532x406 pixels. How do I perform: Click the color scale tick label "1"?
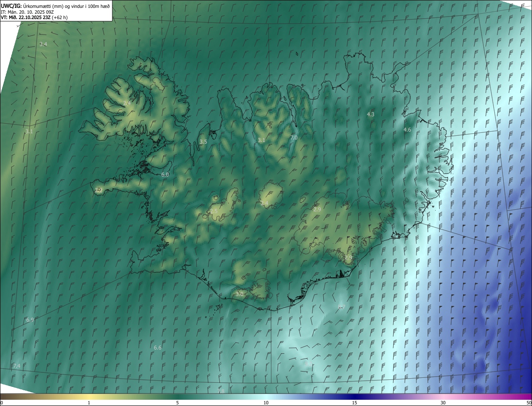click(x=89, y=403)
